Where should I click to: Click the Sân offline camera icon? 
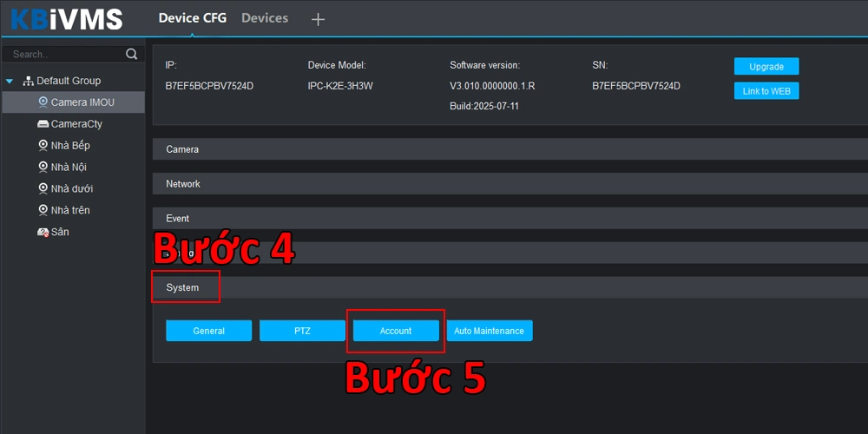43,233
